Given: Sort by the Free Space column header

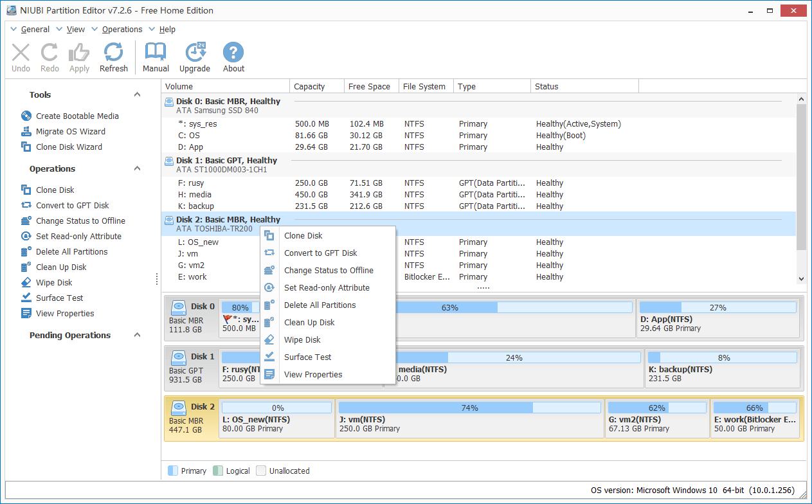Looking at the screenshot, I should [x=369, y=87].
